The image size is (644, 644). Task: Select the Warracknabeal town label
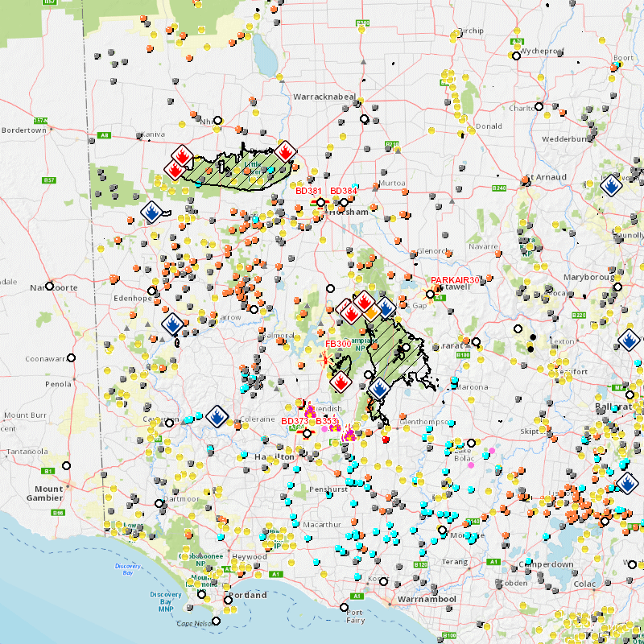(324, 97)
